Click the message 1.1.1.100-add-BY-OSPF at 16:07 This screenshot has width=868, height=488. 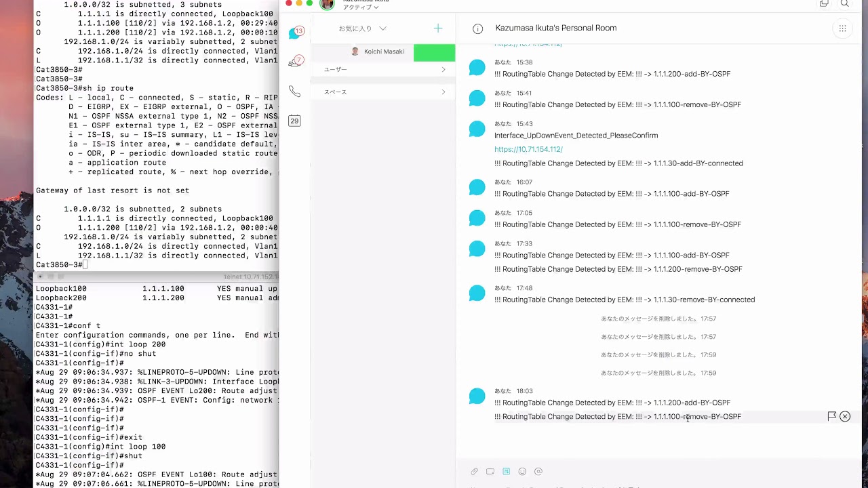pyautogui.click(x=612, y=194)
